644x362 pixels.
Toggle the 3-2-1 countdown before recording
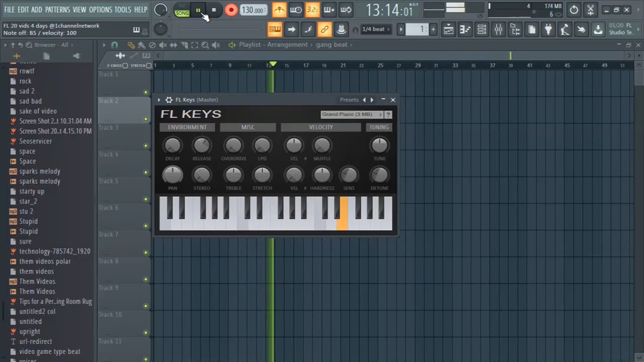coord(312,10)
